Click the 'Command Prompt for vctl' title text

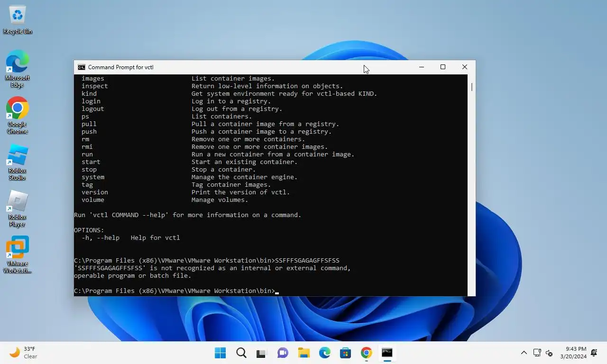[121, 67]
